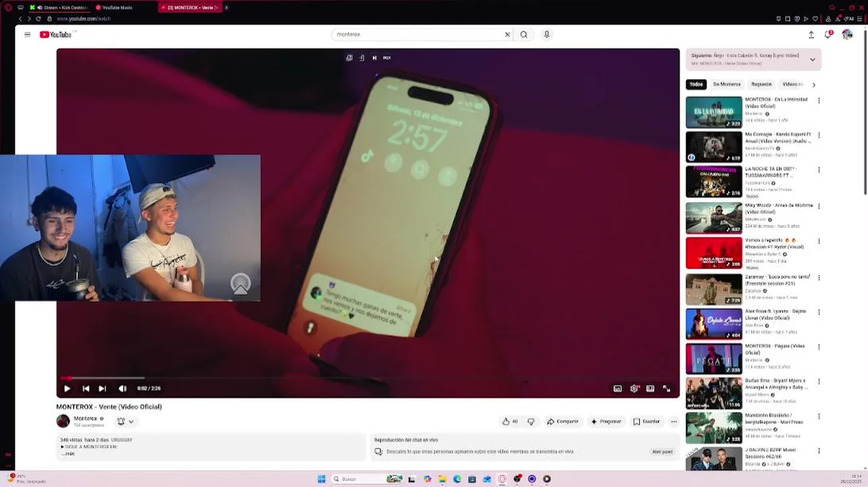The image size is (868, 487).
Task: Dislike the video with thumbs down
Action: pyautogui.click(x=531, y=421)
